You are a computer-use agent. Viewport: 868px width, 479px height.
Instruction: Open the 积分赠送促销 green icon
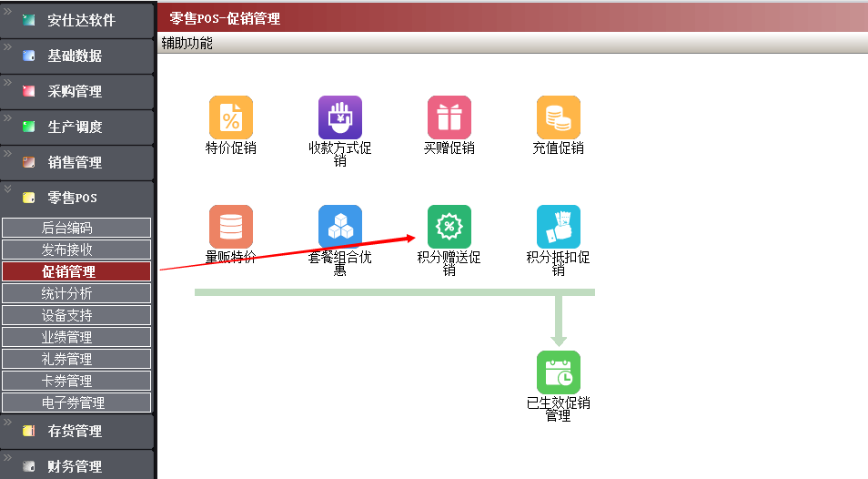[x=449, y=227]
